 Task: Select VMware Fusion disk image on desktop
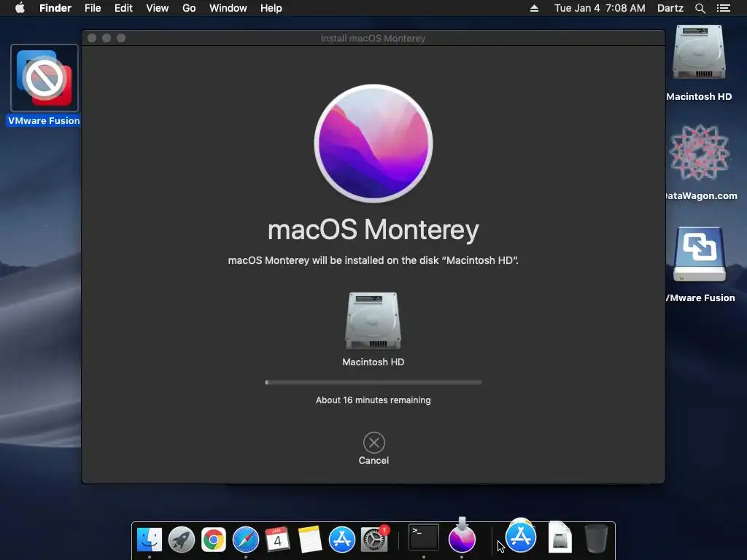point(699,254)
